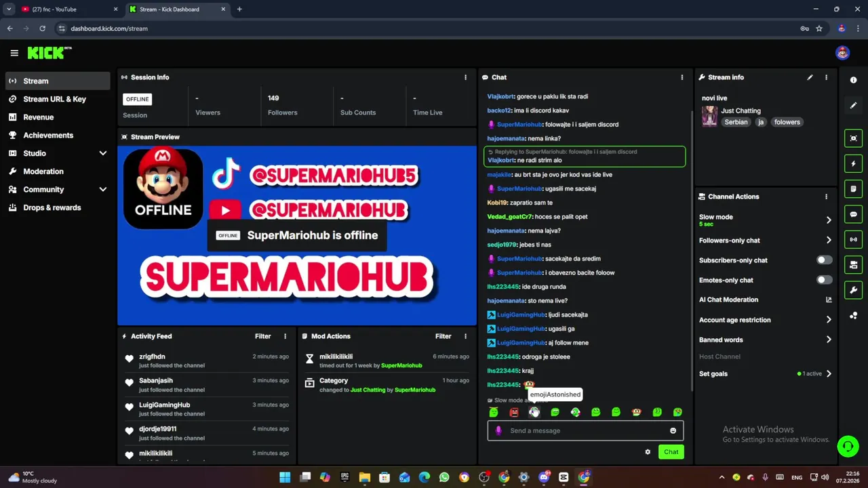Image resolution: width=868 pixels, height=488 pixels.
Task: Open AI Chat Moderation external link icon
Action: (x=829, y=300)
